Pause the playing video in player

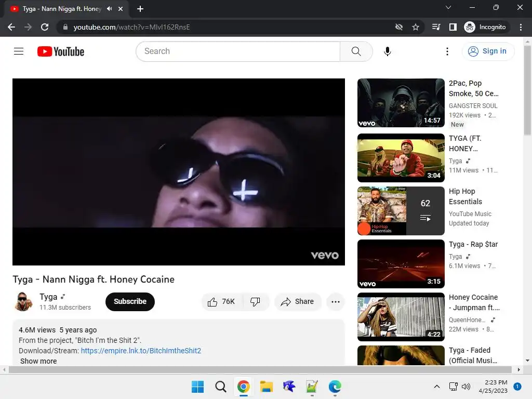coord(179,171)
